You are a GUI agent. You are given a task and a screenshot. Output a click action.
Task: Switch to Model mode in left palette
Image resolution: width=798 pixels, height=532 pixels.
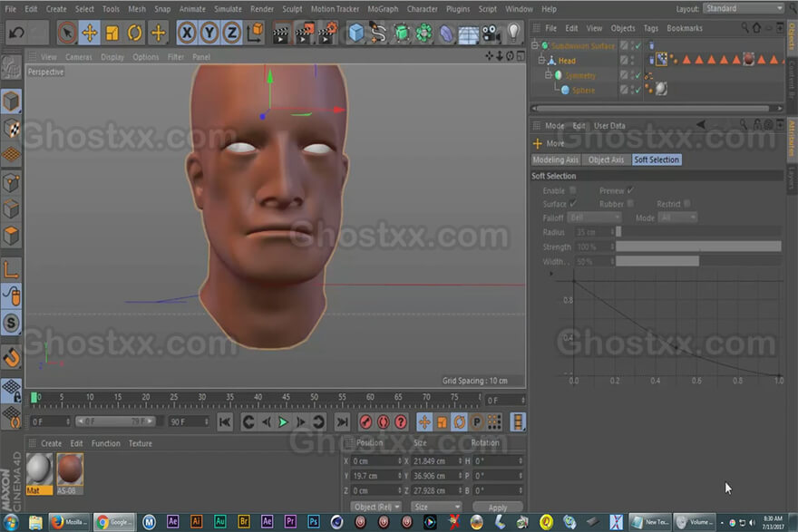11,102
